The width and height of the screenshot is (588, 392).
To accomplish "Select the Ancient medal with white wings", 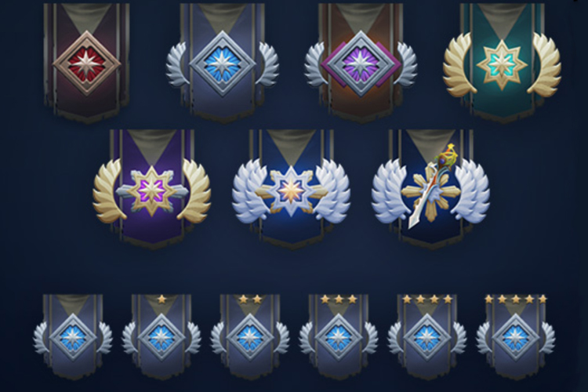I will tap(292, 191).
